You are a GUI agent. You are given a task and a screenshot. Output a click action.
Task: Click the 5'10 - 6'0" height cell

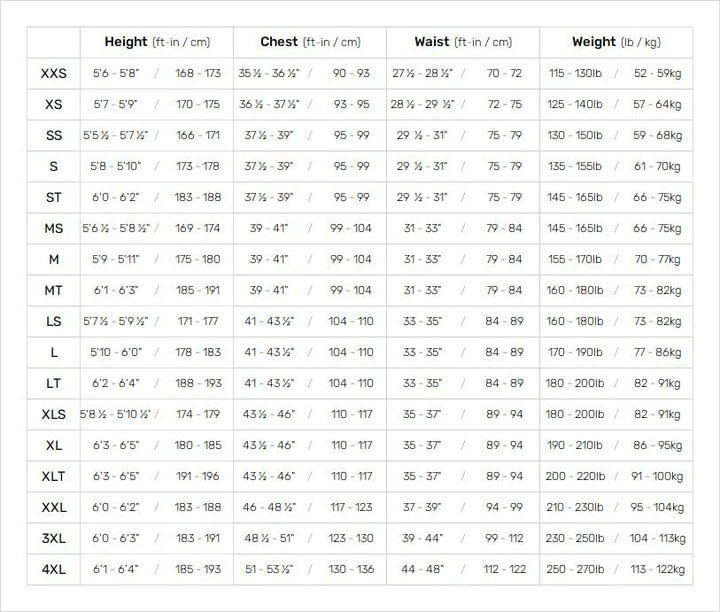pyautogui.click(x=115, y=352)
